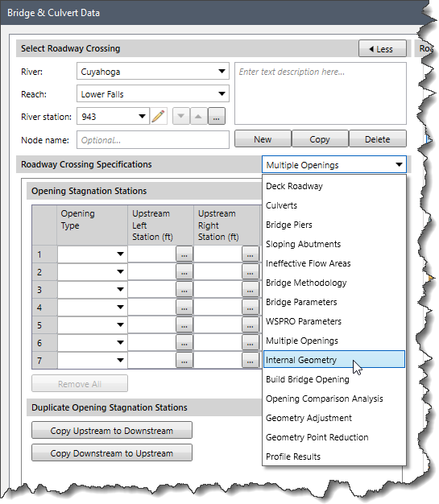Go to previous river station with down arrow
Screen dimensions: 439x504
click(181, 116)
